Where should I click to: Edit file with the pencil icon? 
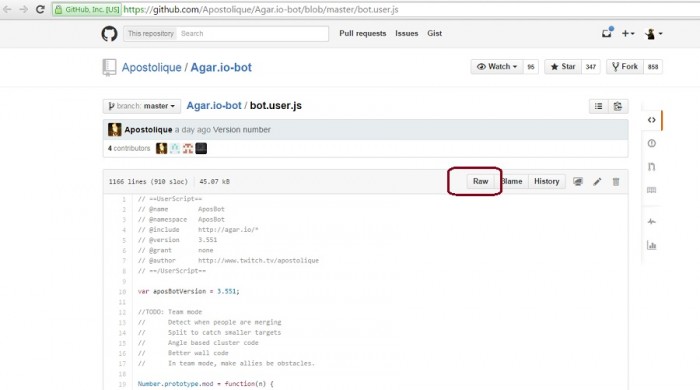597,182
